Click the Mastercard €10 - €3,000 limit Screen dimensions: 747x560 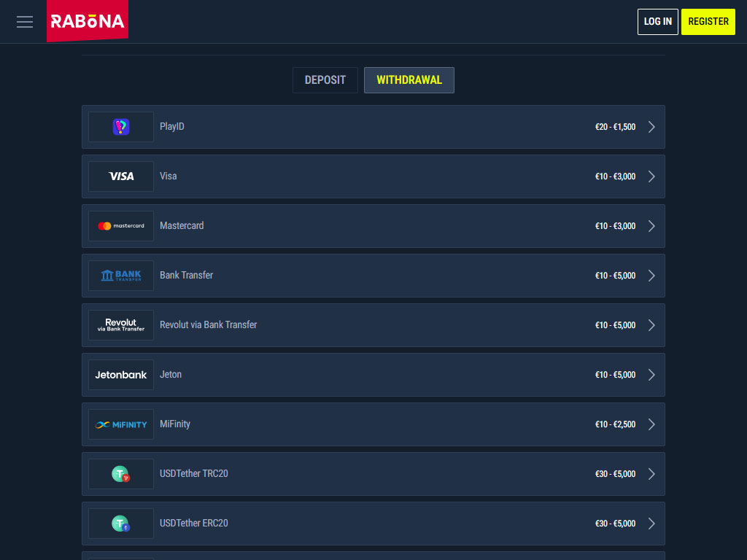coord(615,226)
